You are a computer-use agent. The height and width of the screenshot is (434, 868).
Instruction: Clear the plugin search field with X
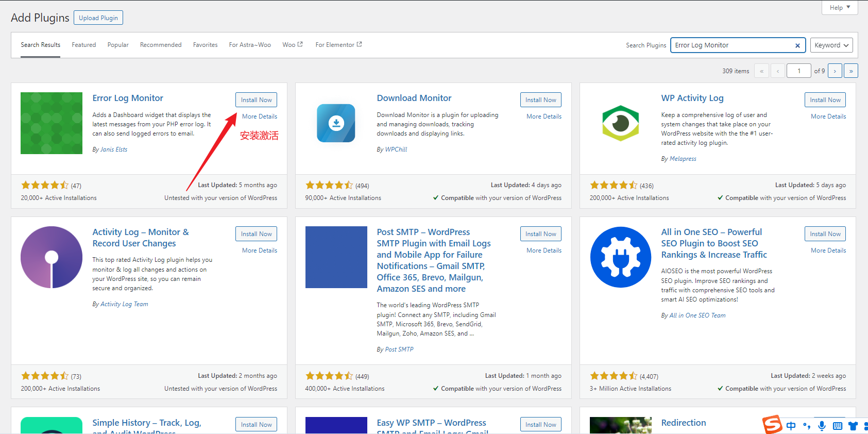pyautogui.click(x=797, y=45)
